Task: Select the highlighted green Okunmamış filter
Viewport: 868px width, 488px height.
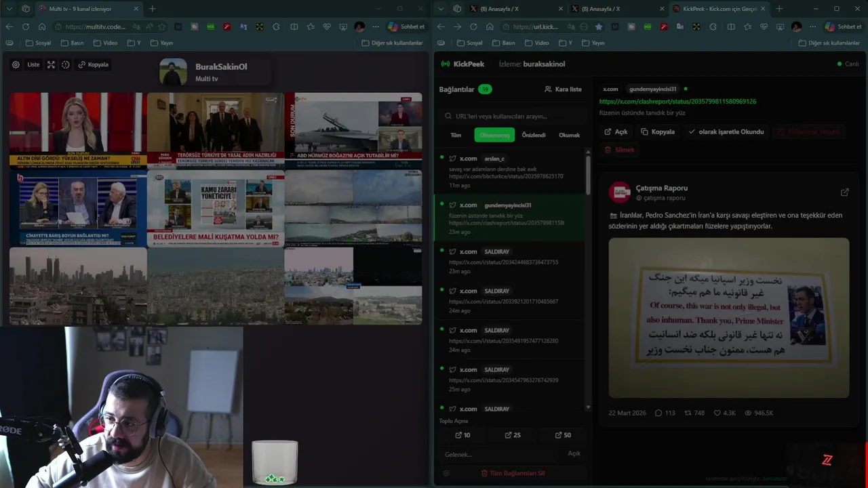Action: 494,135
